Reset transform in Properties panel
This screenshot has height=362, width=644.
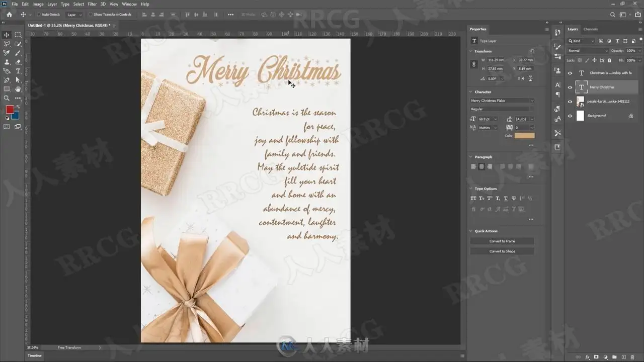pyautogui.click(x=532, y=51)
